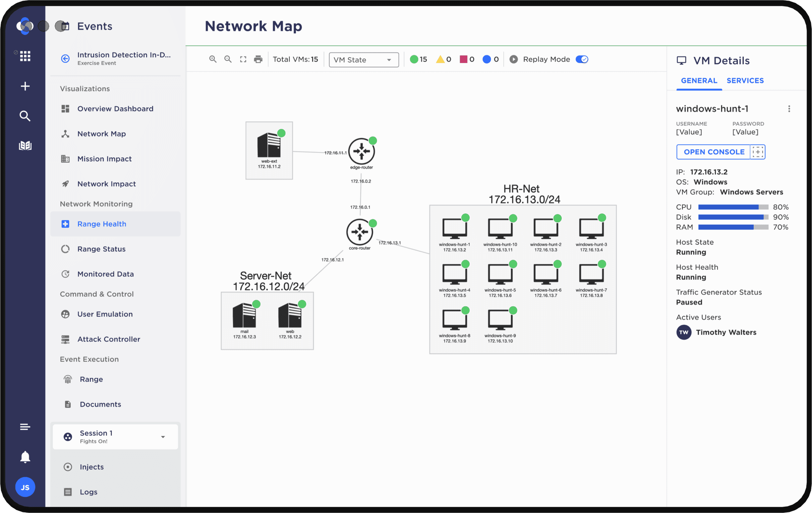Switch to the GENERAL tab
812x513 pixels.
[699, 81]
